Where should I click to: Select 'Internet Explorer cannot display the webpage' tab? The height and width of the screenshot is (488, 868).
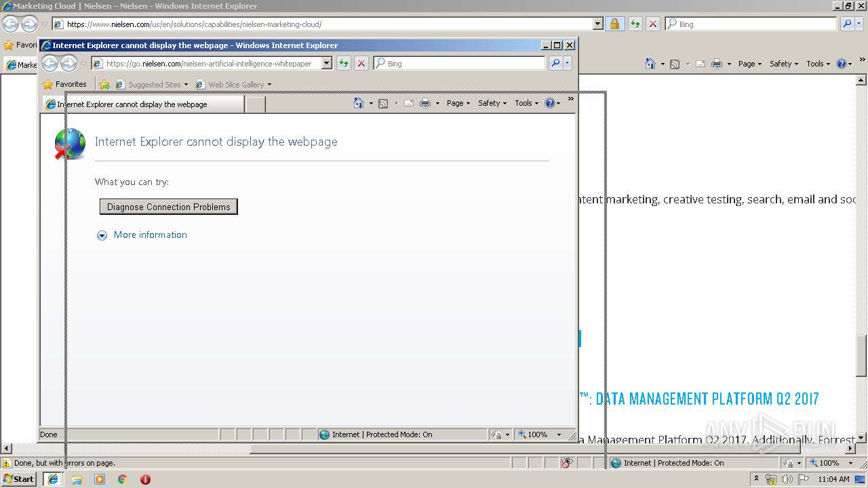(143, 104)
